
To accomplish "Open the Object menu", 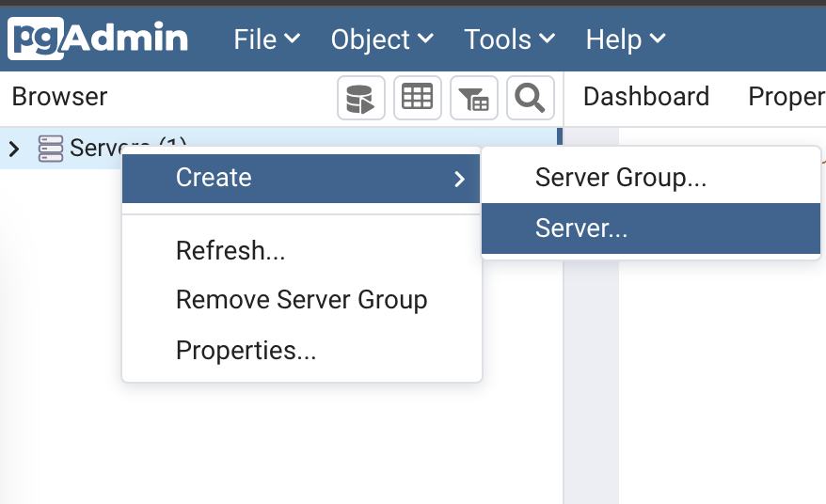I will pyautogui.click(x=382, y=39).
